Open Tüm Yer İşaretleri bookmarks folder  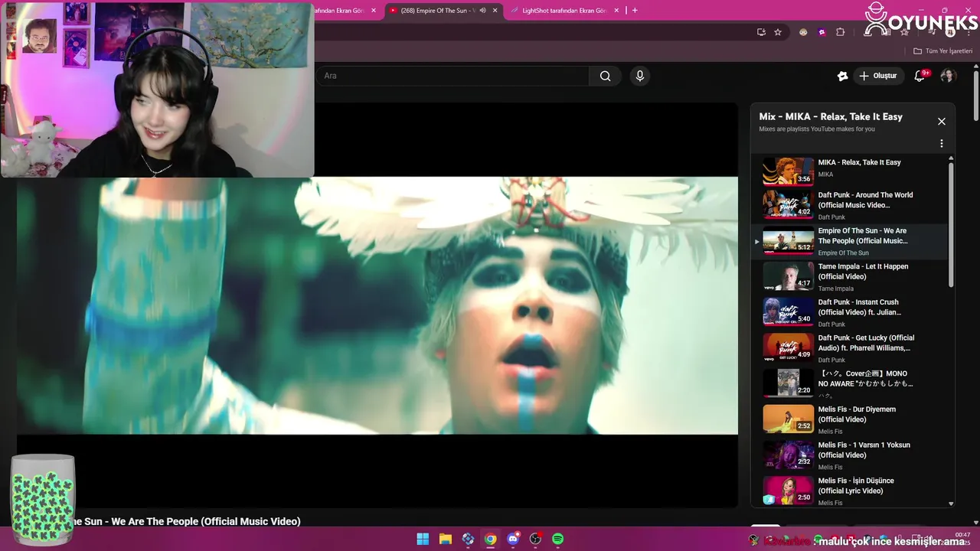pyautogui.click(x=942, y=51)
